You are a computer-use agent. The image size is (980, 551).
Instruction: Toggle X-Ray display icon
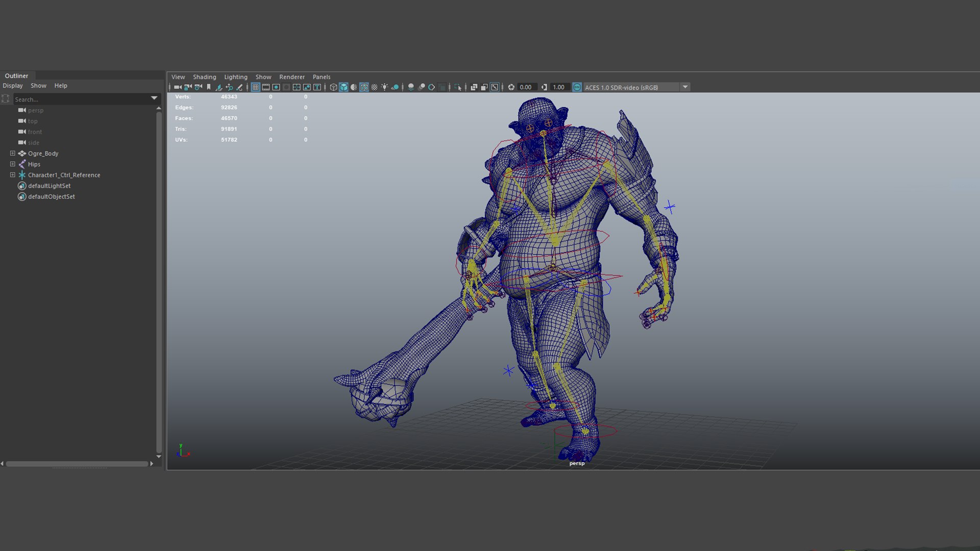(474, 87)
